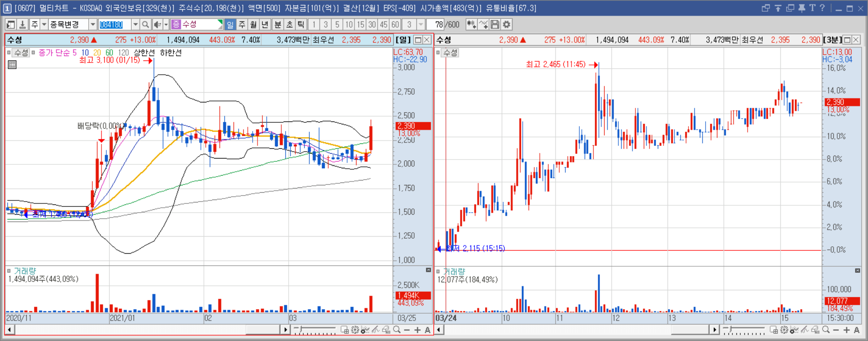Select the 년 (yearly) period button
Viewport: 868px width, 341px height.
(x=265, y=24)
